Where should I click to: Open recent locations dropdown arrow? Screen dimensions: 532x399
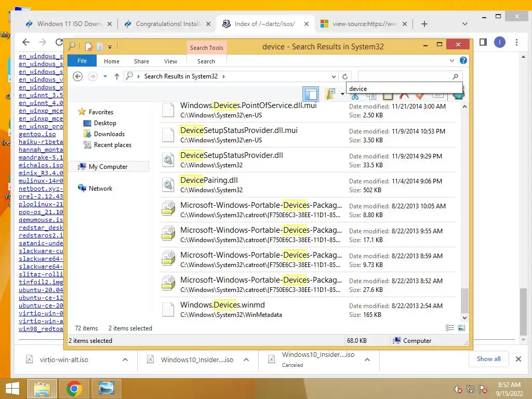pyautogui.click(x=105, y=76)
